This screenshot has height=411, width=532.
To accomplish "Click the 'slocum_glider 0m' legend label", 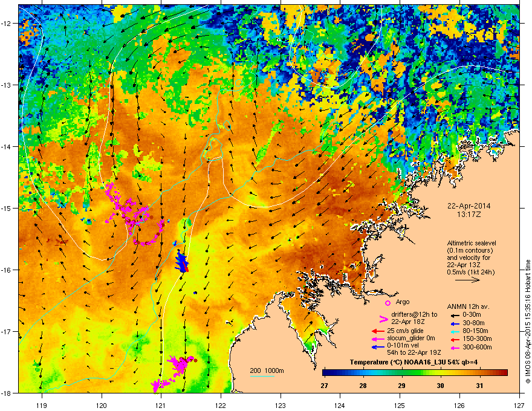I will click(x=411, y=338).
